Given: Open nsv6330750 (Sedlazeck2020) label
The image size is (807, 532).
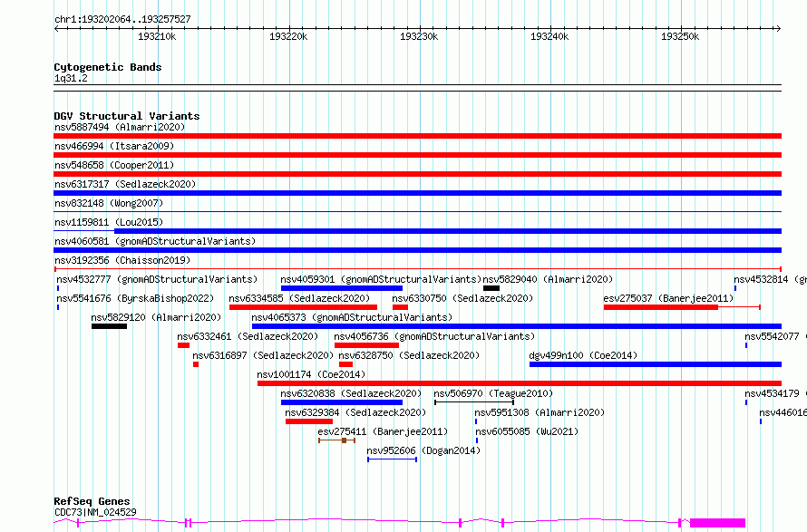Looking at the screenshot, I should pos(462,298).
